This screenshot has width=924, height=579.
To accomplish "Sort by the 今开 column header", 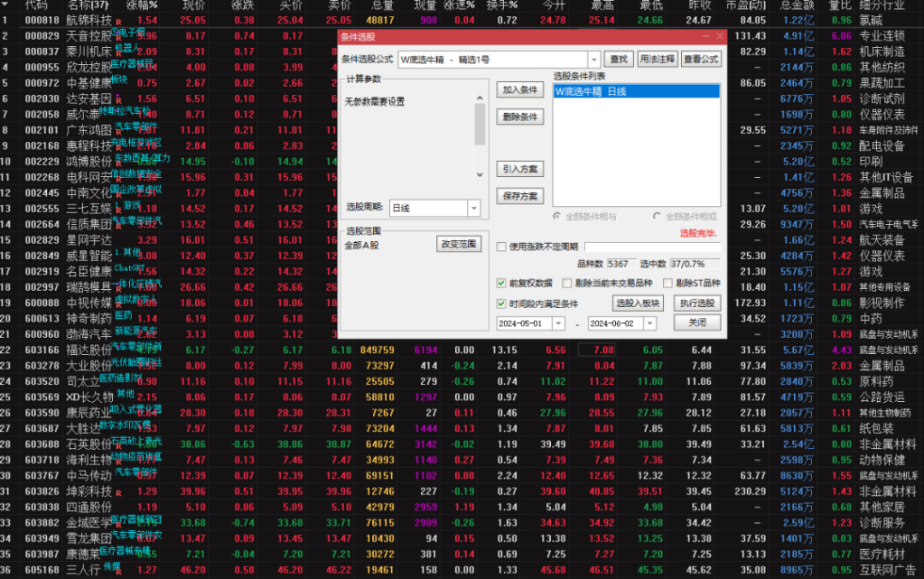I will pos(554,5).
